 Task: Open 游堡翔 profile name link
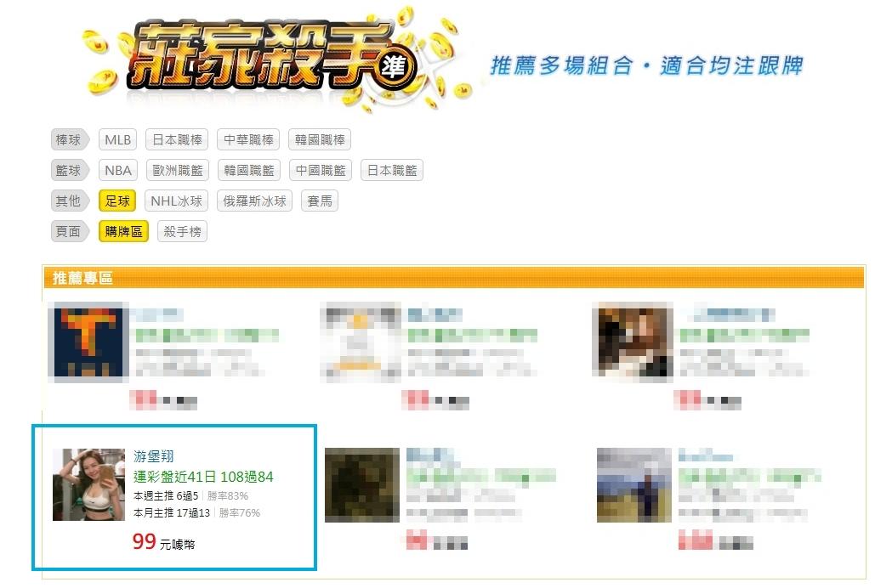(154, 456)
